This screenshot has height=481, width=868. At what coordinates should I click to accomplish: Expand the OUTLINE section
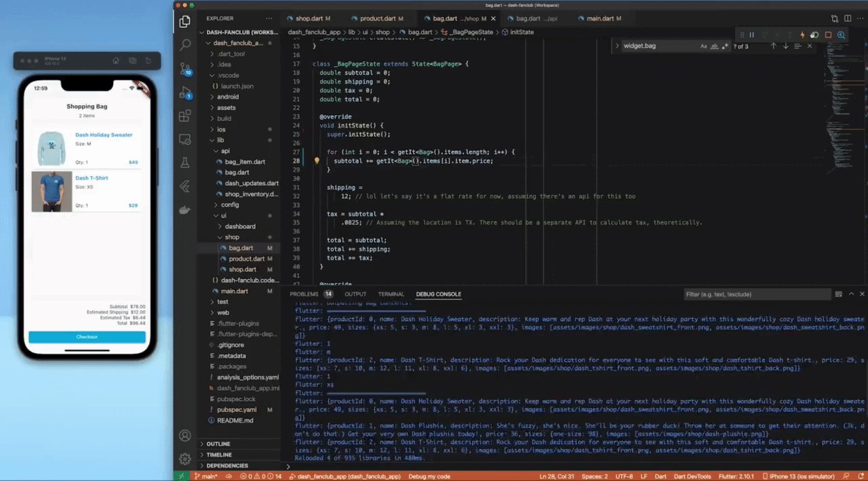click(218, 444)
